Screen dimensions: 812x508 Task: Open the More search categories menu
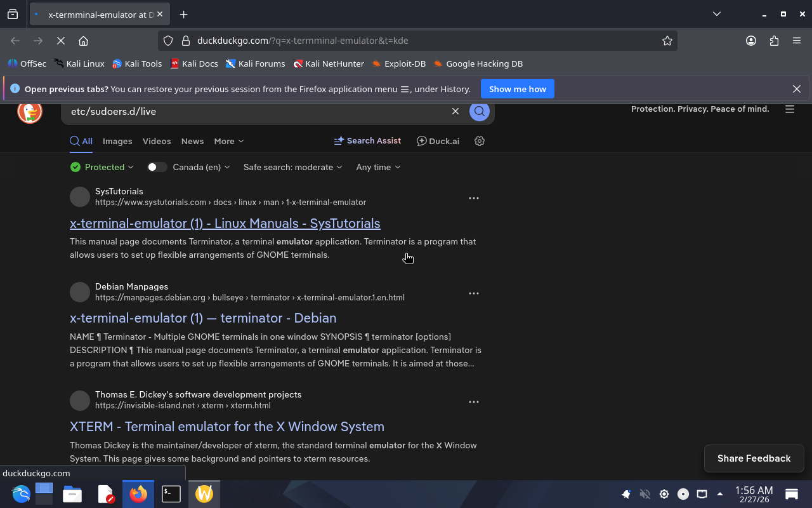pyautogui.click(x=228, y=141)
